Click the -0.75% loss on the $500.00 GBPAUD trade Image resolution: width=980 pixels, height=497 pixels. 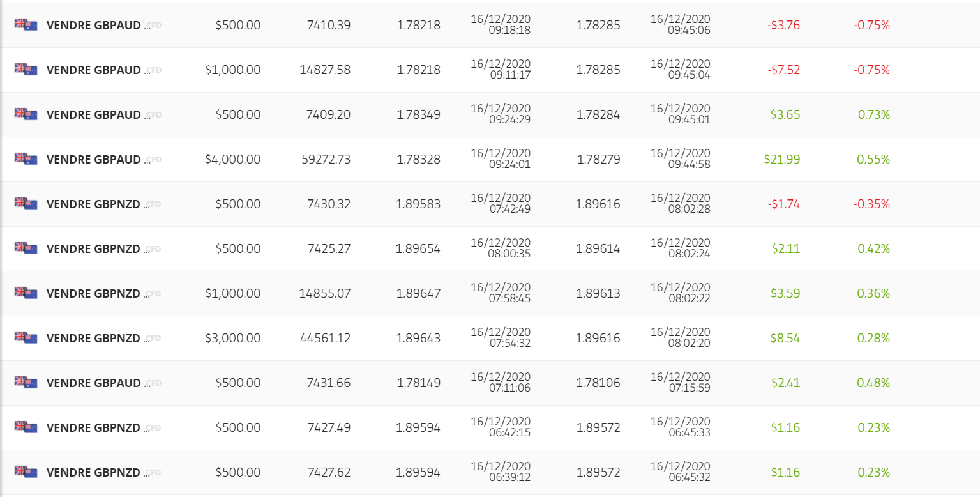(871, 26)
